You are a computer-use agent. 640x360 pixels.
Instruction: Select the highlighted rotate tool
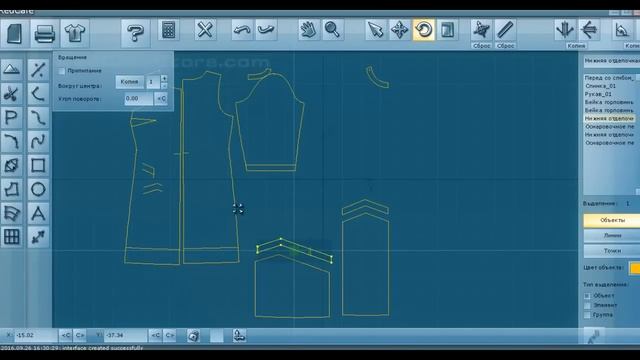pyautogui.click(x=423, y=30)
